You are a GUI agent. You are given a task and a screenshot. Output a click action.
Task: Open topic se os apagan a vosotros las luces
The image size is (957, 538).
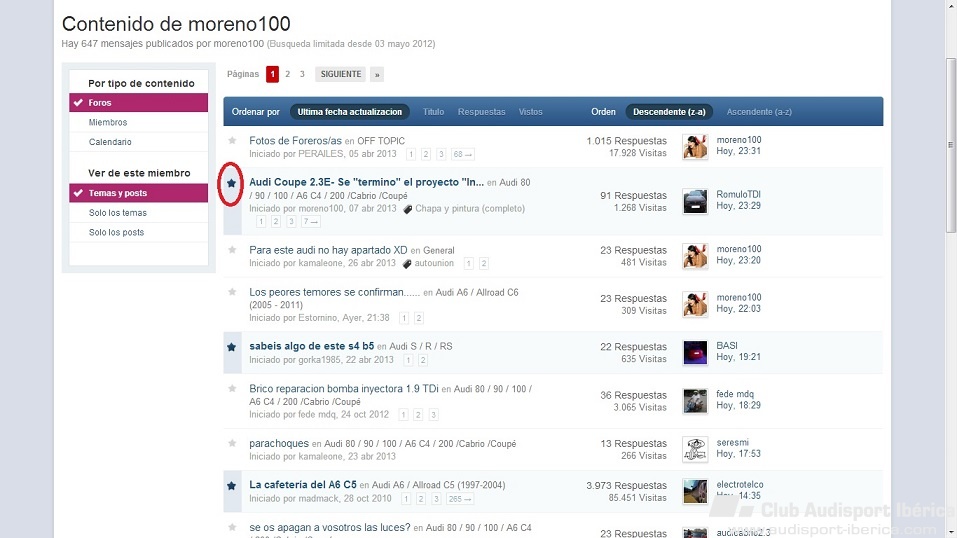pos(330,527)
